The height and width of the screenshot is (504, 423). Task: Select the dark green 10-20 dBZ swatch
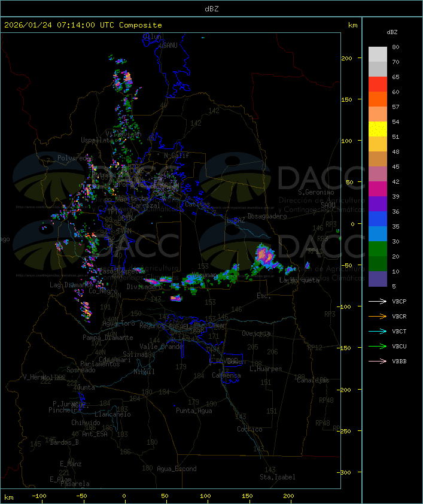(378, 264)
